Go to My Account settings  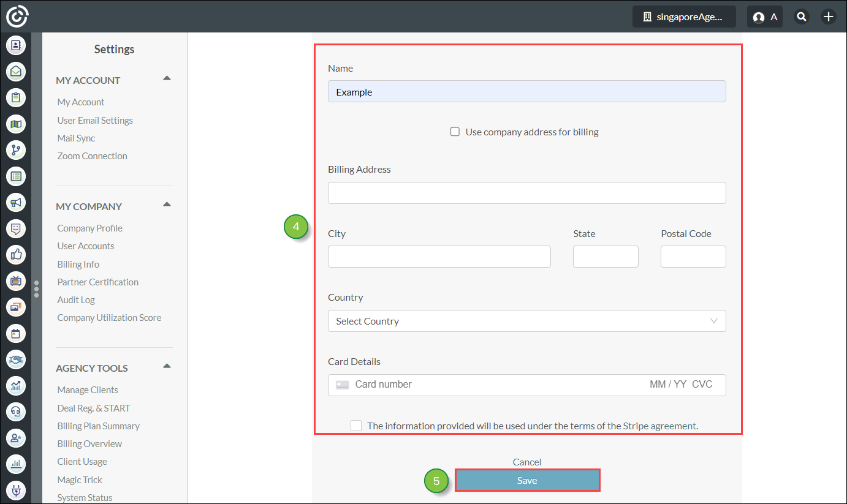(81, 102)
